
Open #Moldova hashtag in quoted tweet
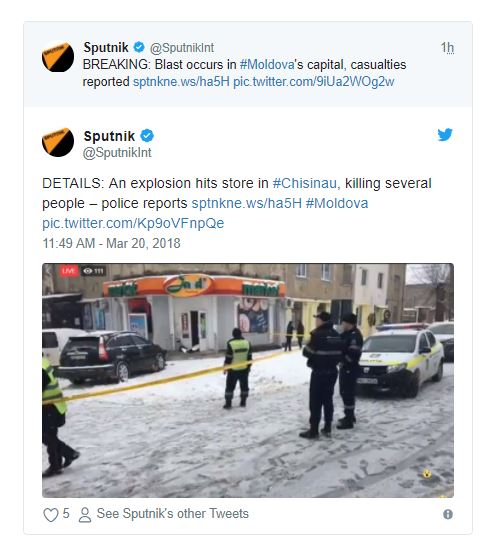267,65
